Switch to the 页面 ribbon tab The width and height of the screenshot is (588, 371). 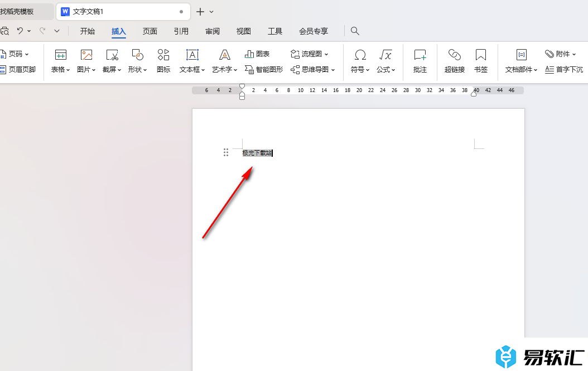(150, 31)
